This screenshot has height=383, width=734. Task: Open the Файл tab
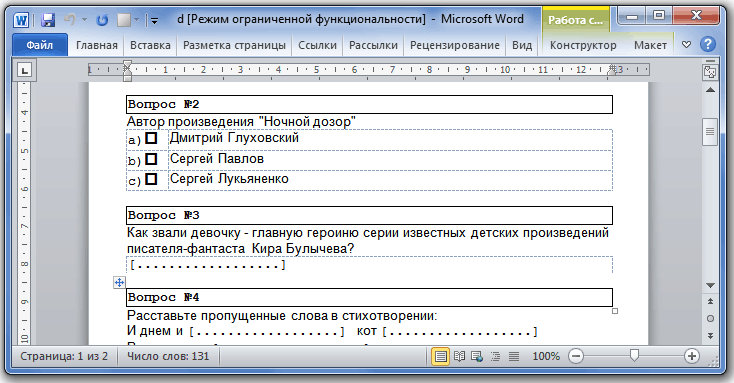40,45
